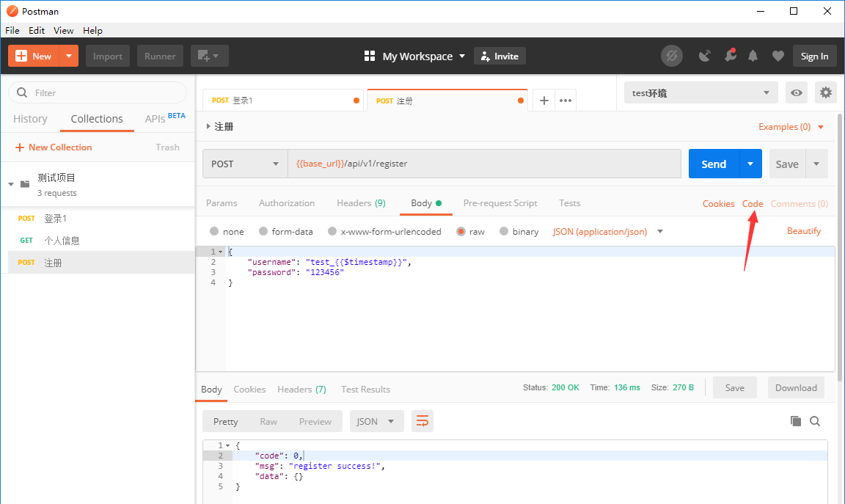The width and height of the screenshot is (845, 504).
Task: Expand the My Workspace dropdown
Action: point(424,56)
